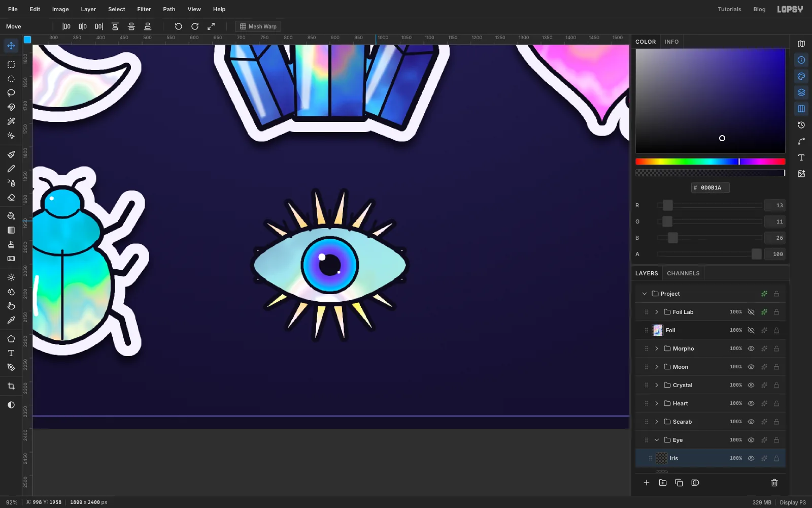812x508 pixels.
Task: Hide the Crystal layer group
Action: (751, 385)
